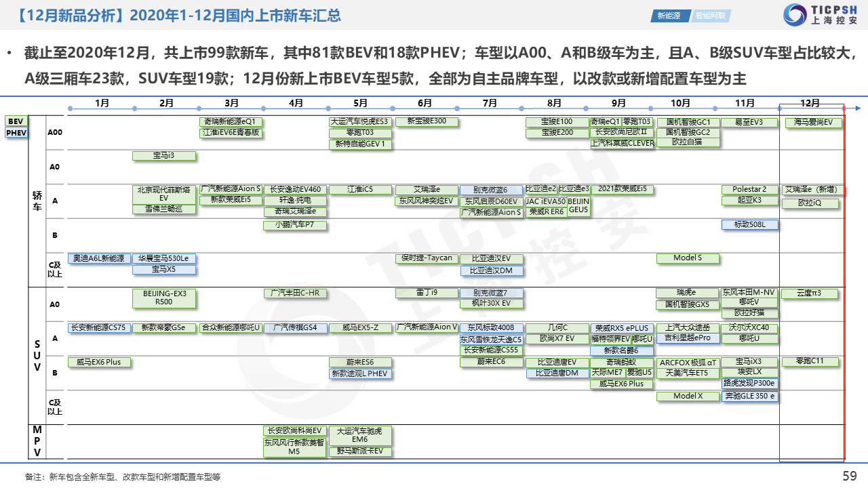Click the 轿车 category row header
868x488 pixels.
click(x=37, y=201)
